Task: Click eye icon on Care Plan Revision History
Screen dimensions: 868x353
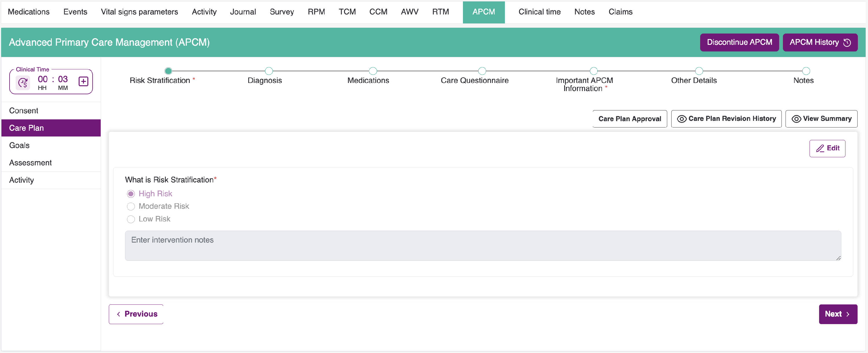Action: click(681, 119)
